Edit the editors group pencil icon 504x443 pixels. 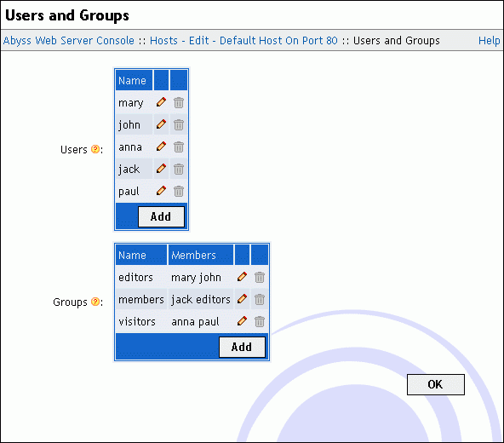pos(242,277)
